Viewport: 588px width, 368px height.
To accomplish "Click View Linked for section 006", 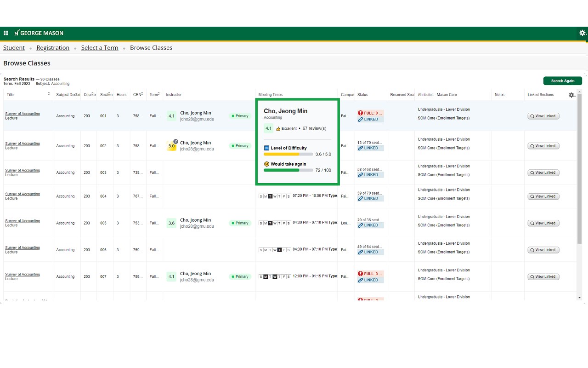I will click(x=543, y=250).
